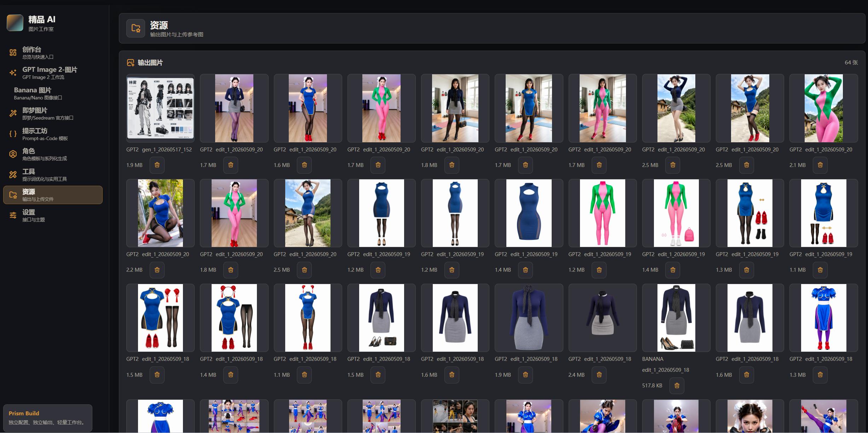Open the crouching blue qipao woman thumbnail
Image resolution: width=868 pixels, height=433 pixels.
tap(160, 213)
